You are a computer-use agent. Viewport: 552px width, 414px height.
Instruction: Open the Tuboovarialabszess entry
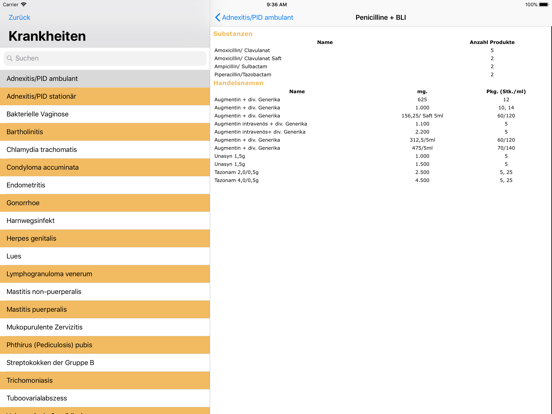105,398
